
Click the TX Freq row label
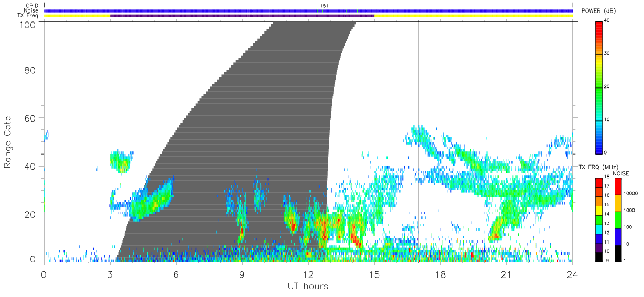click(x=28, y=15)
